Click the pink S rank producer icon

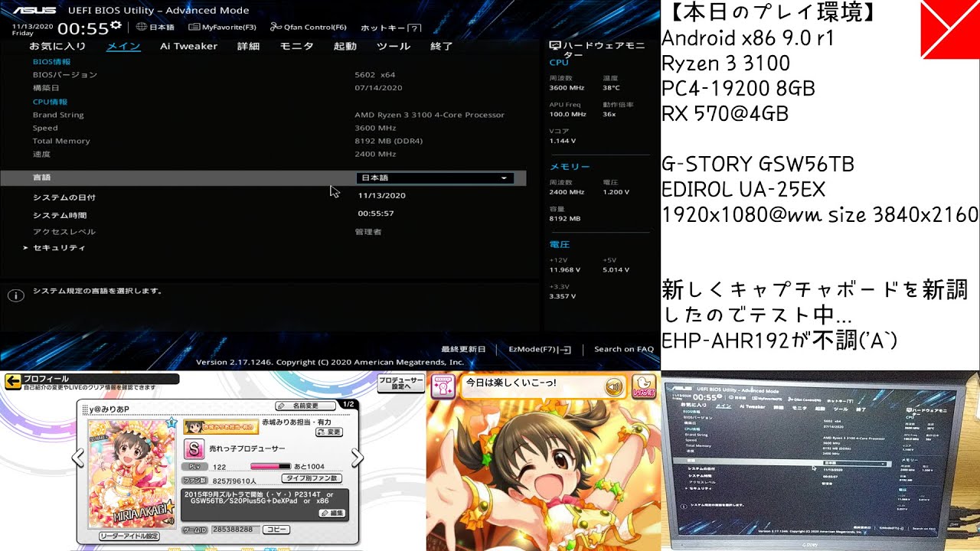pos(194,448)
